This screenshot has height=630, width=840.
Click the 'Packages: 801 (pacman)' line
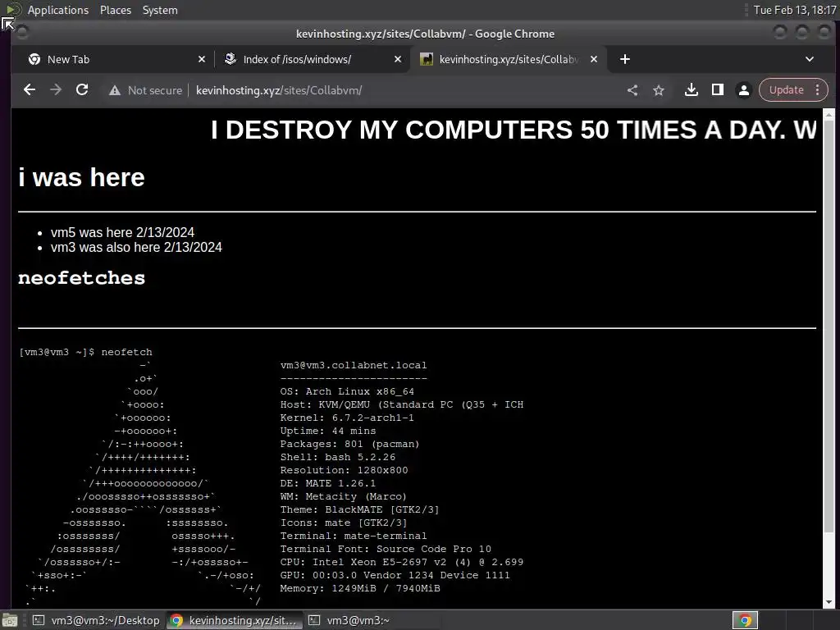[349, 444]
